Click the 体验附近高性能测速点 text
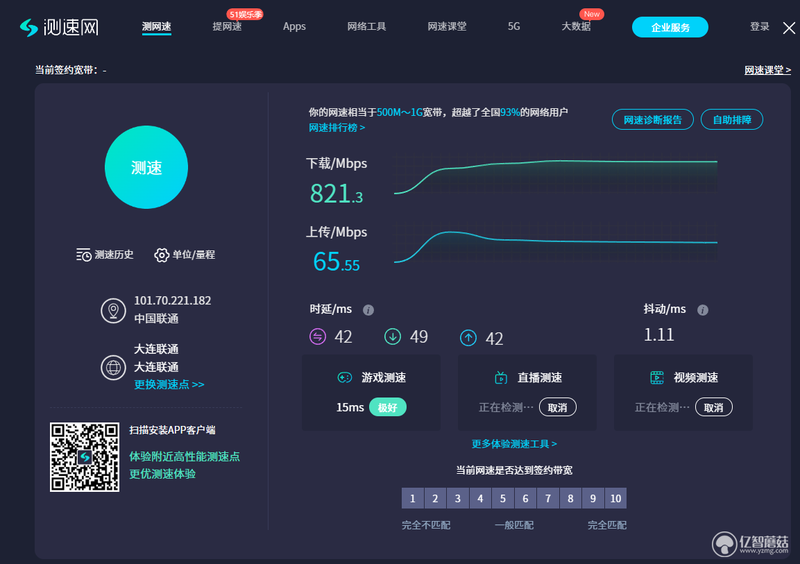 coord(184,456)
